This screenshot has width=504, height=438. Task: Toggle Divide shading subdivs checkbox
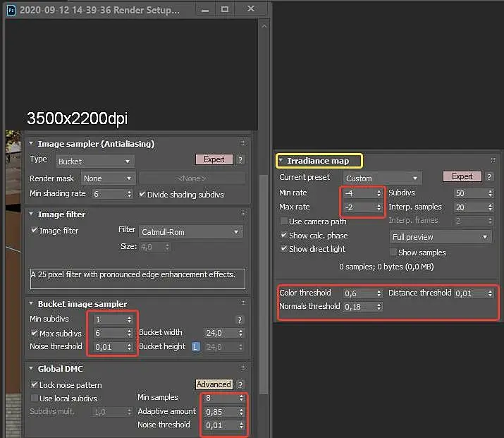coord(142,194)
